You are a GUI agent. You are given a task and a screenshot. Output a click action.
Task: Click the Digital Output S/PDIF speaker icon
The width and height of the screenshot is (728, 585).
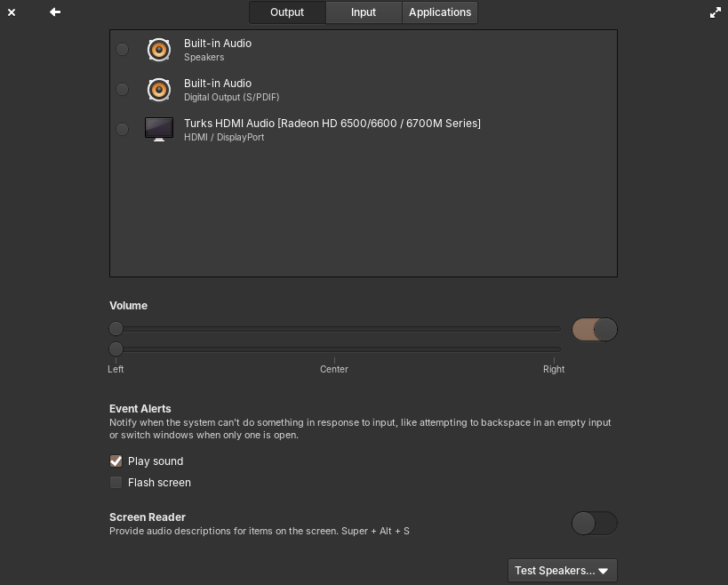click(x=159, y=90)
